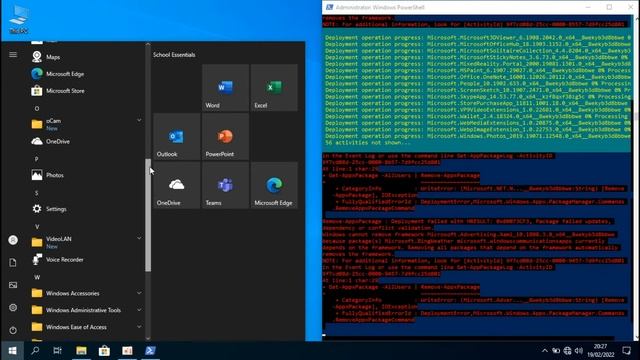Image resolution: width=640 pixels, height=360 pixels.
Task: Click the app list scrollbar thumb
Action: (x=148, y=215)
